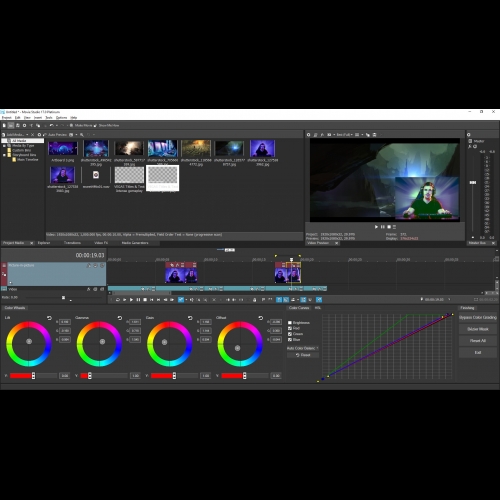Reset the Offset color wheel

click(x=261, y=318)
